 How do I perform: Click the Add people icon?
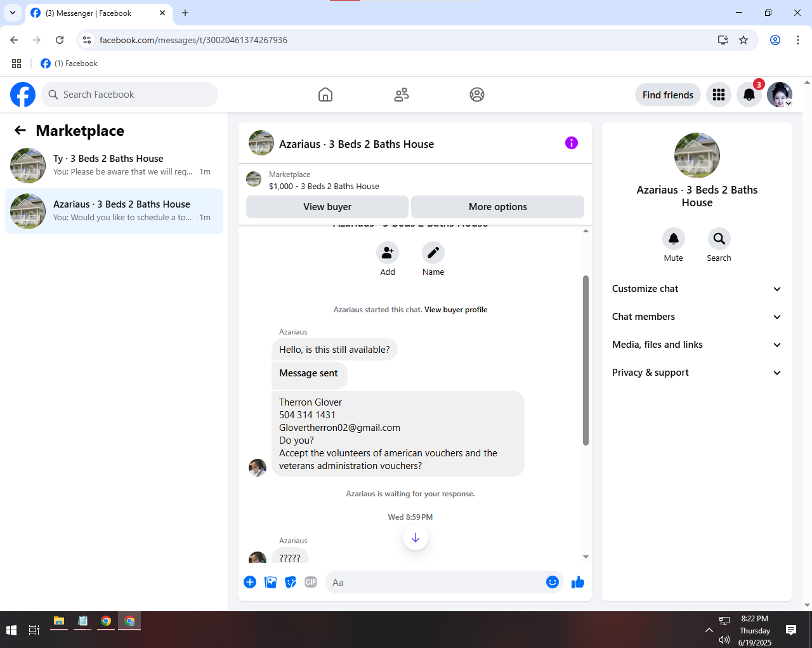coord(388,253)
